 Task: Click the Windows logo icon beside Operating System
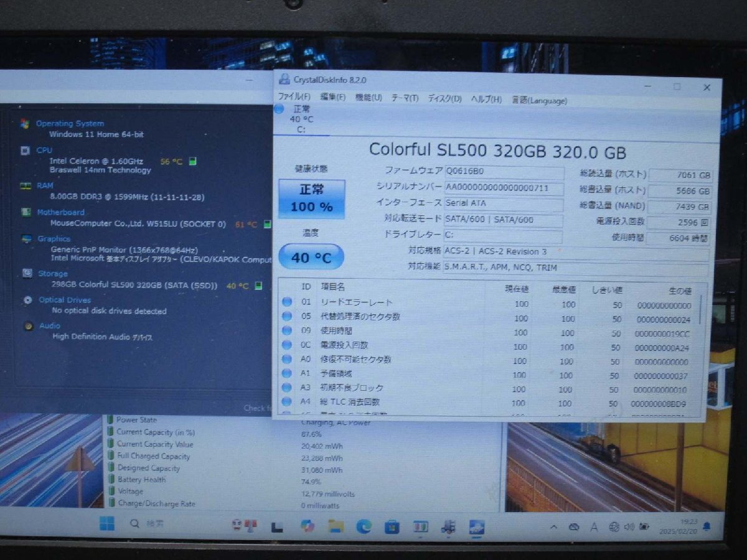pos(24,124)
